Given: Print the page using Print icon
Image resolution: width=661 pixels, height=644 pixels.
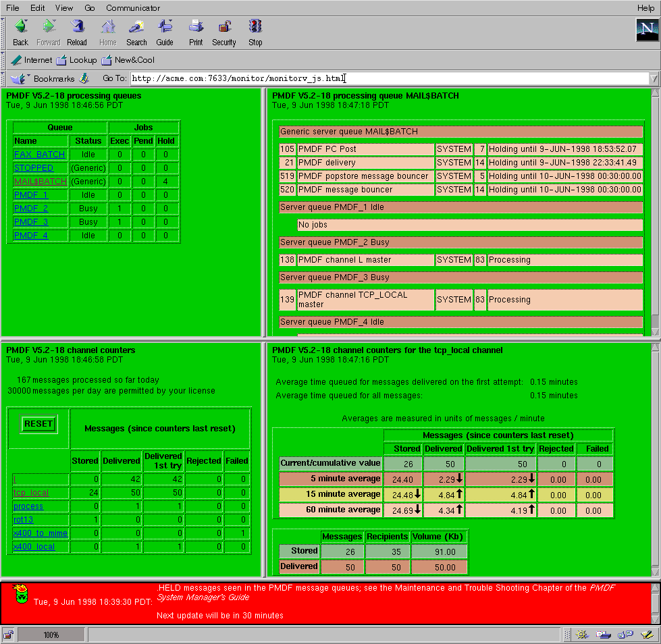Looking at the screenshot, I should (x=196, y=27).
